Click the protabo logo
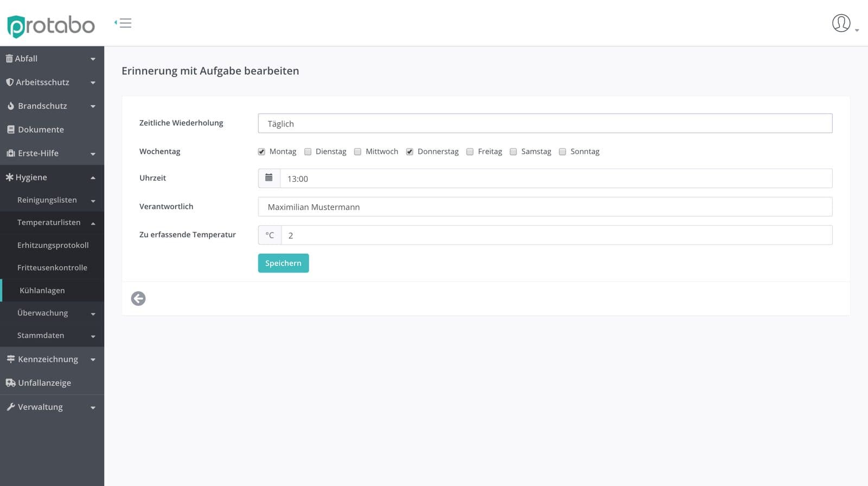Image resolution: width=868 pixels, height=486 pixels. (51, 26)
